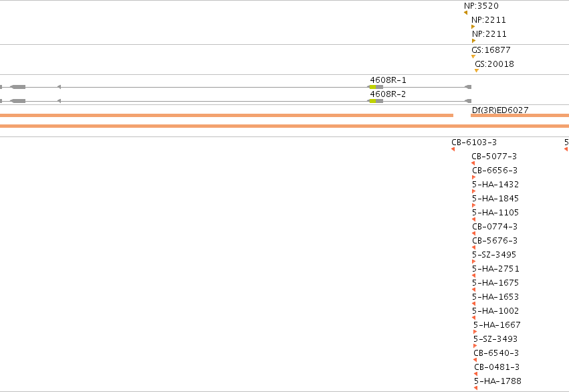
Task: Select the 5-HA-1653 insertion label
Action: point(495,296)
